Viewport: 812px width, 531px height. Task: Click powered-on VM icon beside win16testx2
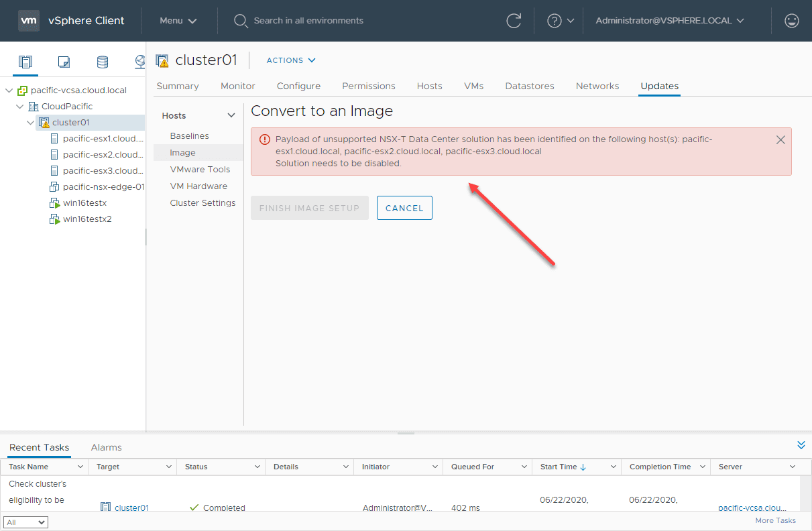[55, 219]
